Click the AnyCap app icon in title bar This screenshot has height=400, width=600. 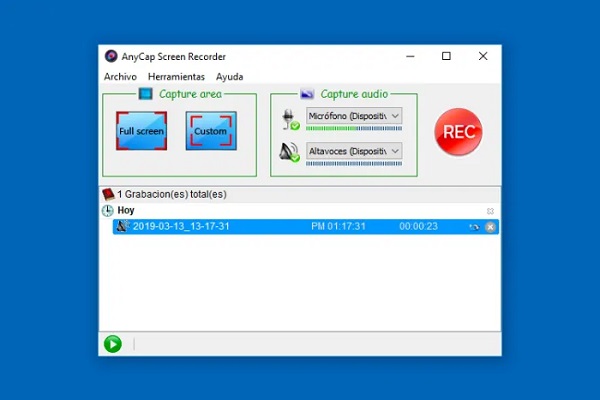pyautogui.click(x=111, y=56)
